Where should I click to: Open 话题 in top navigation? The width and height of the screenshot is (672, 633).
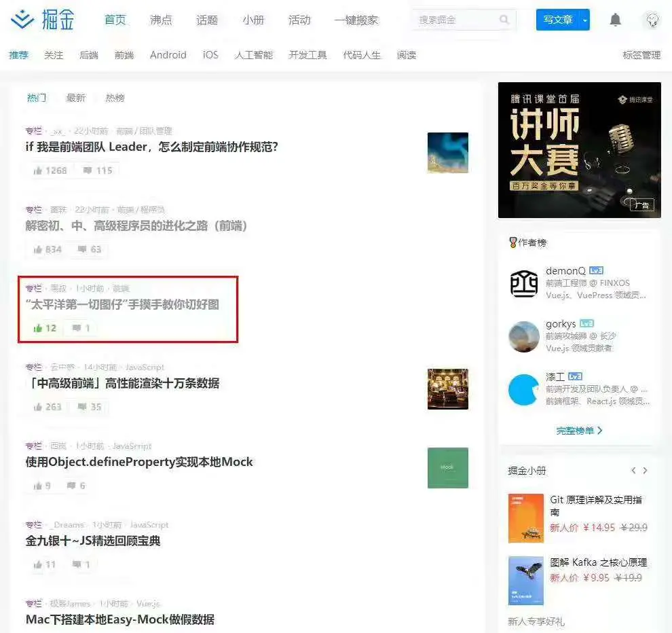(x=207, y=20)
